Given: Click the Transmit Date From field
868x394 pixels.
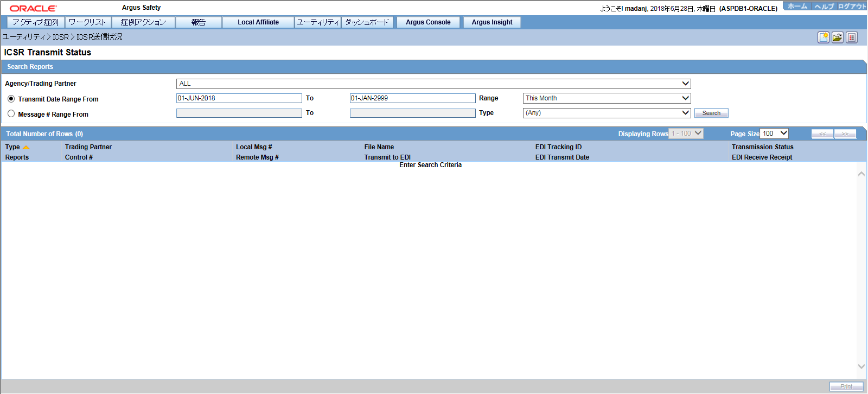Looking at the screenshot, I should (239, 98).
